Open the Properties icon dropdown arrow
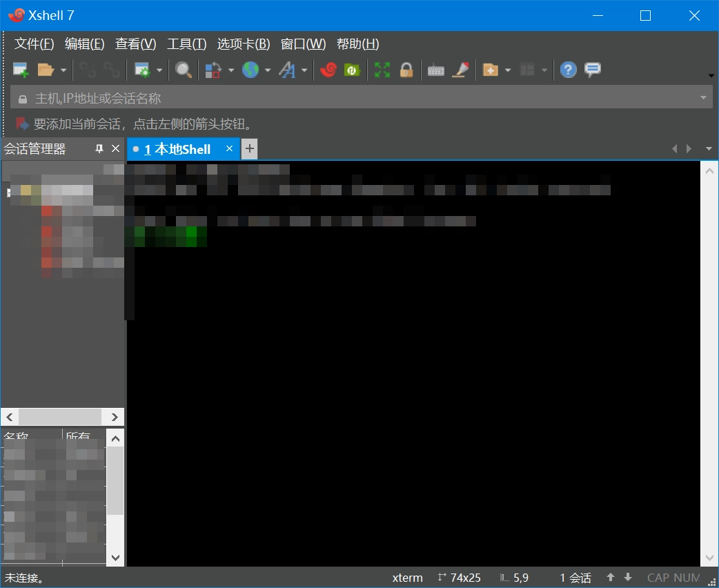Viewport: 719px width, 588px height. click(159, 70)
